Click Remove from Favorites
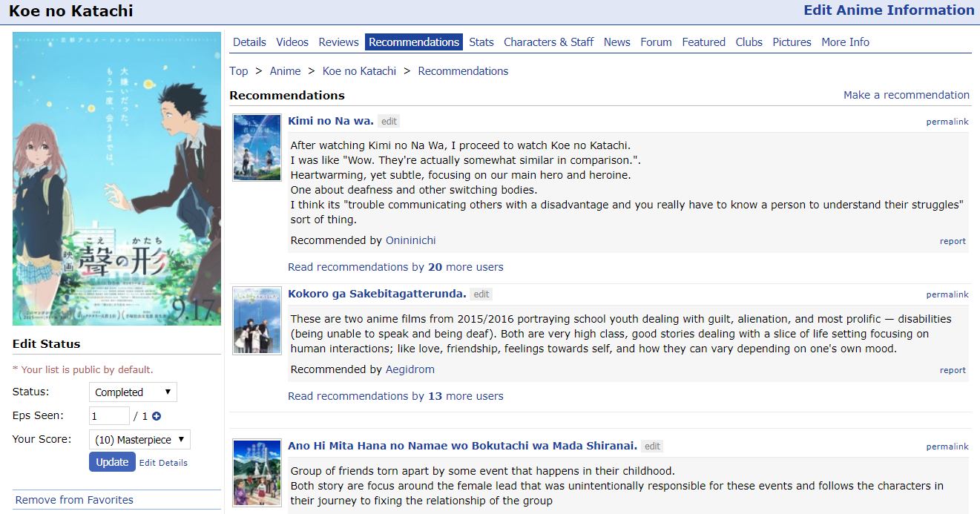 pyautogui.click(x=74, y=500)
